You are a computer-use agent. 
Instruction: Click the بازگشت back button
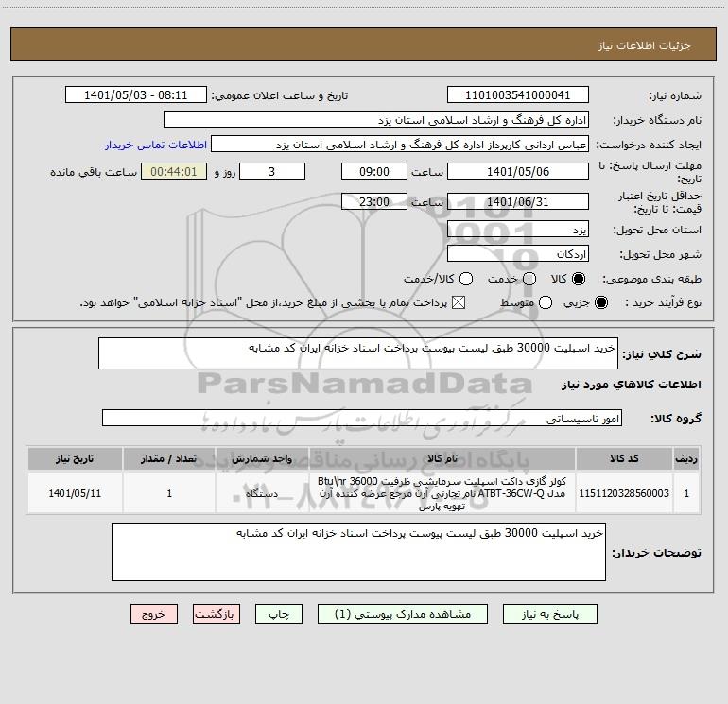(x=217, y=614)
